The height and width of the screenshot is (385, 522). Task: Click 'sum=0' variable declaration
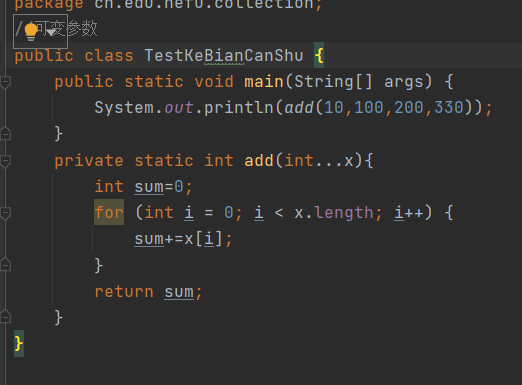click(x=159, y=187)
